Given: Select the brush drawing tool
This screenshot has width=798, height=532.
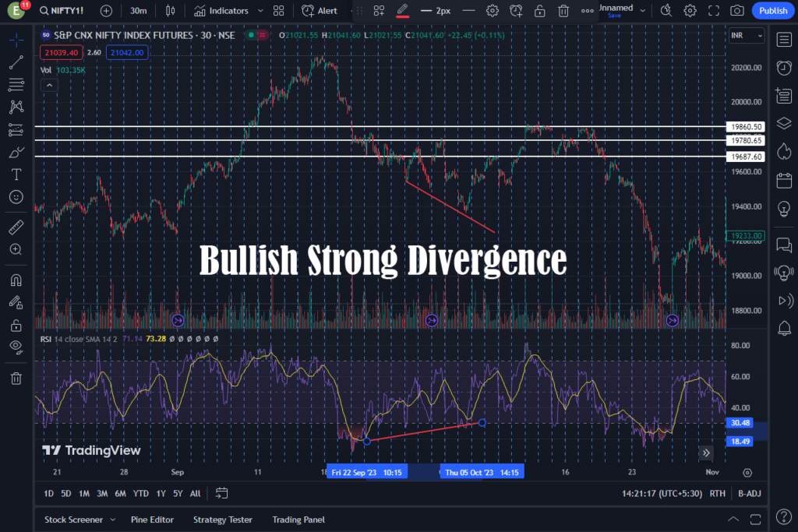Looking at the screenshot, I should [x=16, y=152].
